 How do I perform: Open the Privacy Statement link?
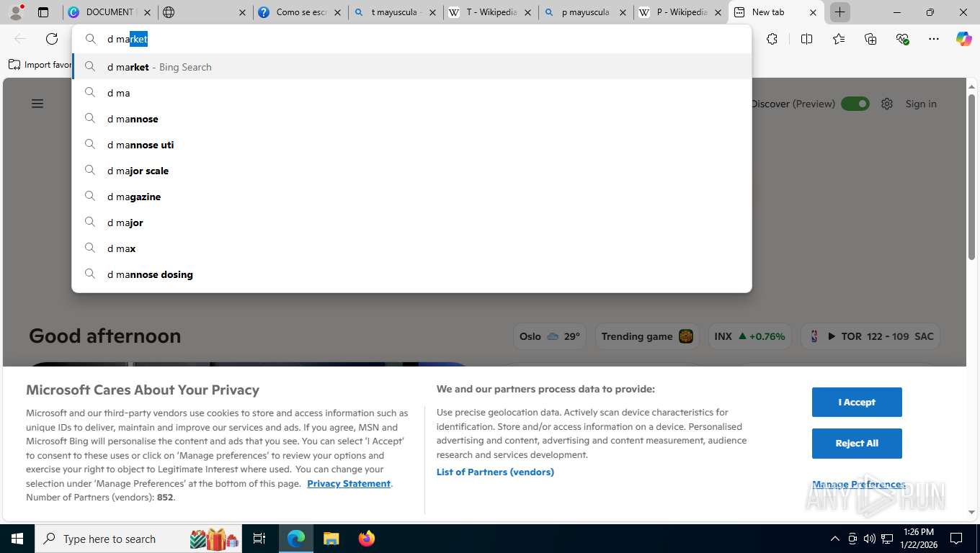point(349,483)
